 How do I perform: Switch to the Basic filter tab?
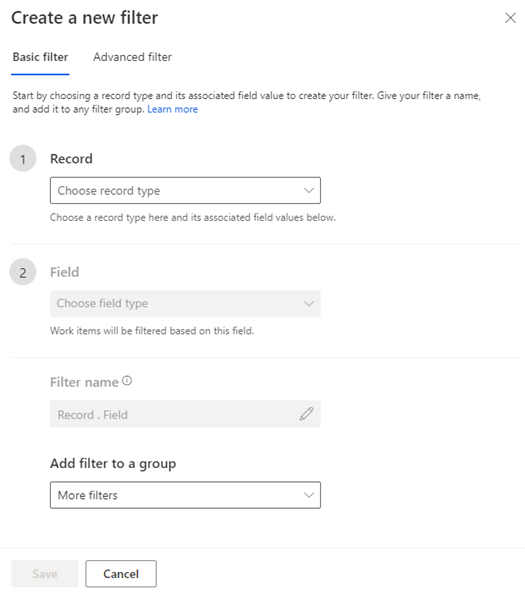click(40, 57)
